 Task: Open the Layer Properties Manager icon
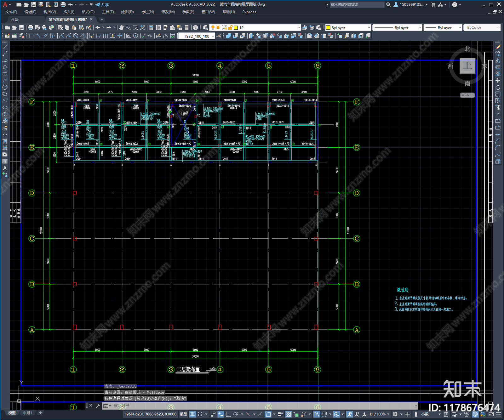[x=206, y=28]
